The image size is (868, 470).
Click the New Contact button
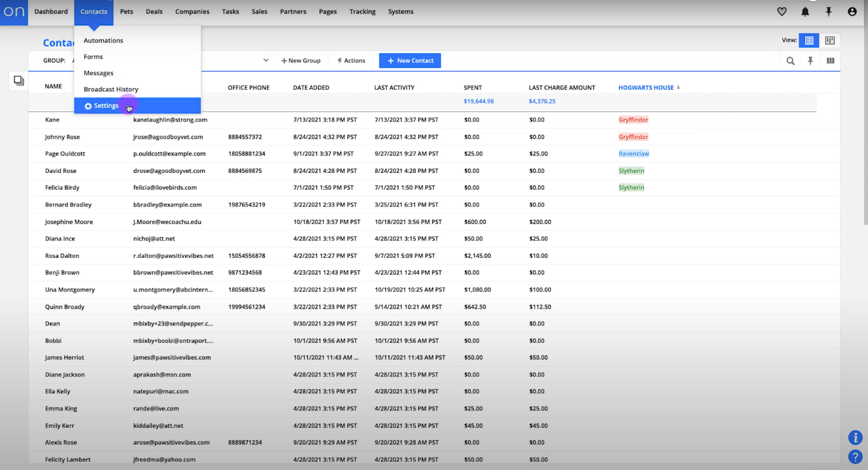click(410, 60)
